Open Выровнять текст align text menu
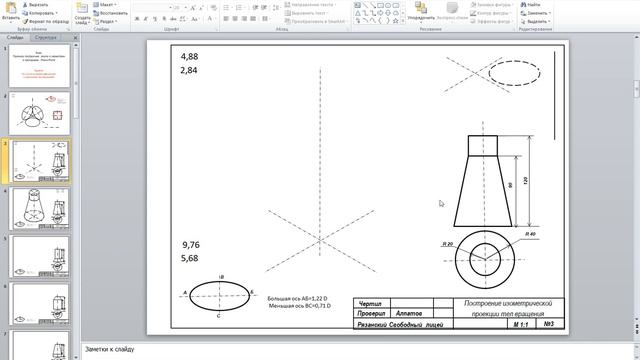The width and height of the screenshot is (640, 360). click(x=307, y=13)
